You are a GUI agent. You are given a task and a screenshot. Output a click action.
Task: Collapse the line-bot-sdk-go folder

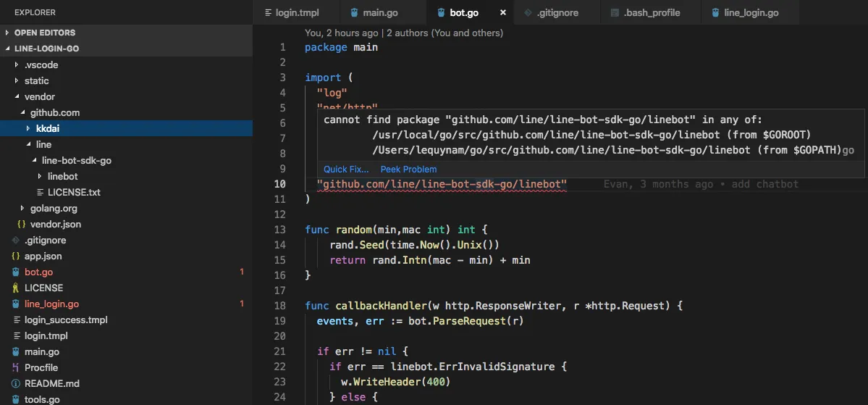[34, 161]
